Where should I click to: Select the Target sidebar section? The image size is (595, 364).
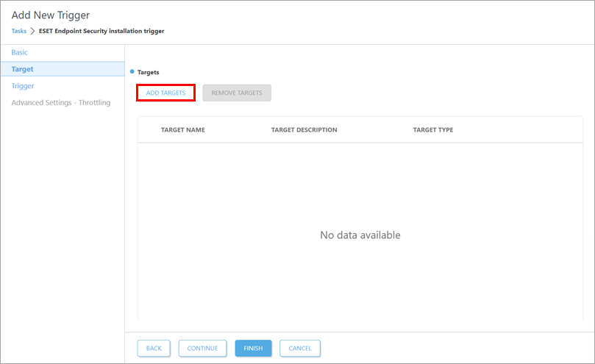23,69
